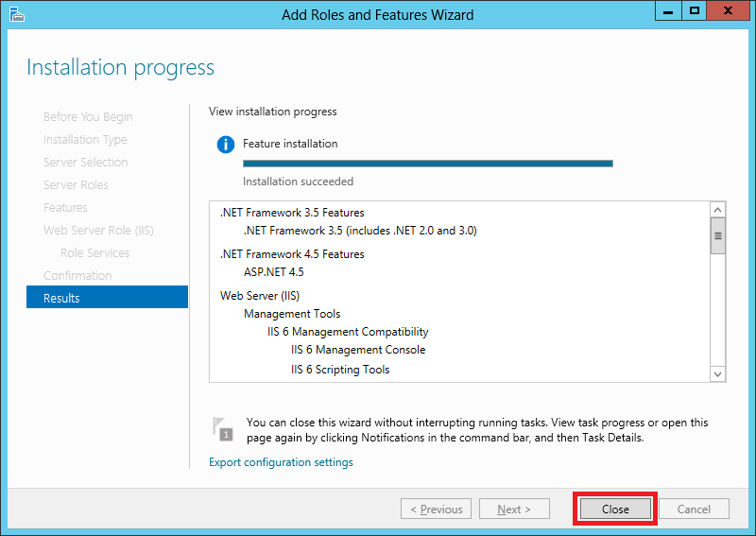Image resolution: width=756 pixels, height=536 pixels.
Task: Maximize the wizard window
Action: tap(695, 10)
